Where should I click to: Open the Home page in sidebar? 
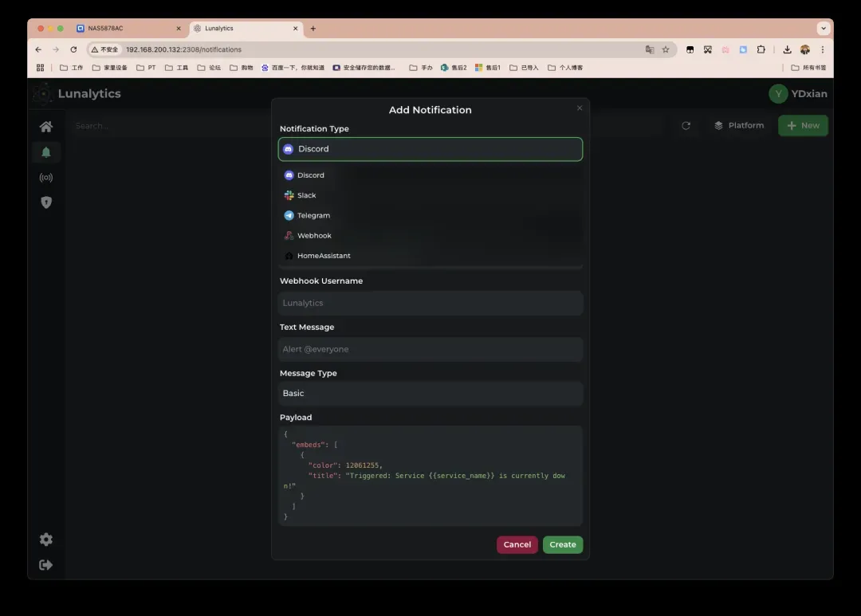46,127
